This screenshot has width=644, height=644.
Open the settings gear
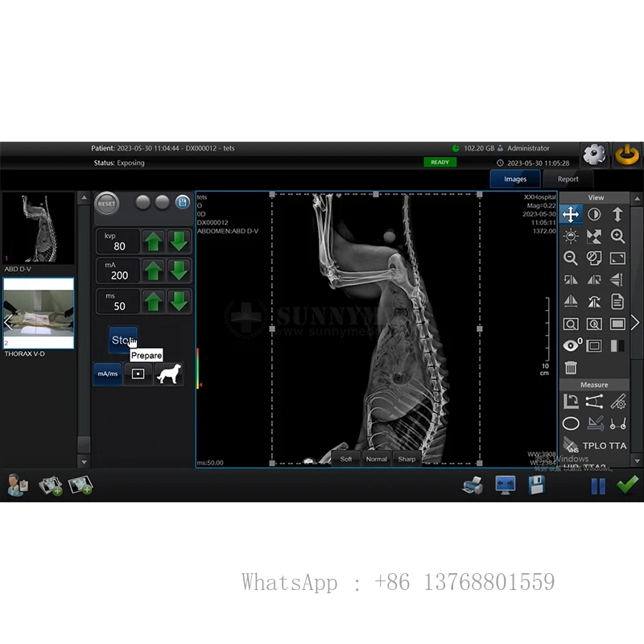(594, 155)
